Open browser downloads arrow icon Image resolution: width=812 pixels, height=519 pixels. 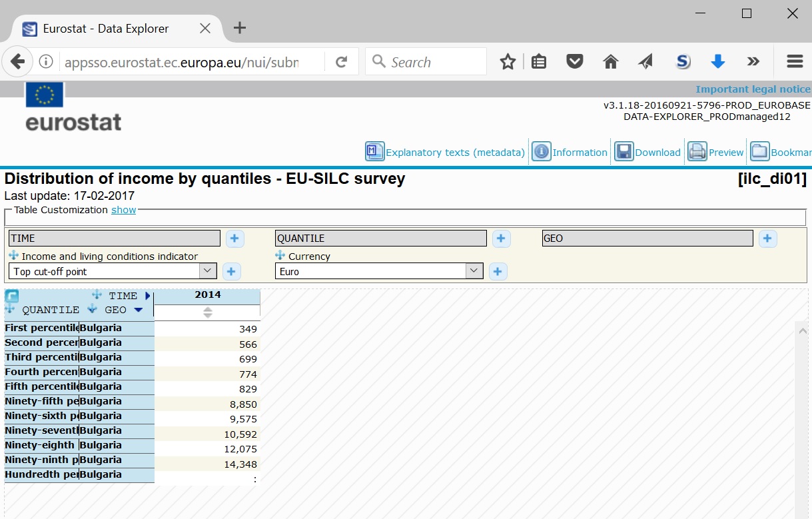point(718,62)
